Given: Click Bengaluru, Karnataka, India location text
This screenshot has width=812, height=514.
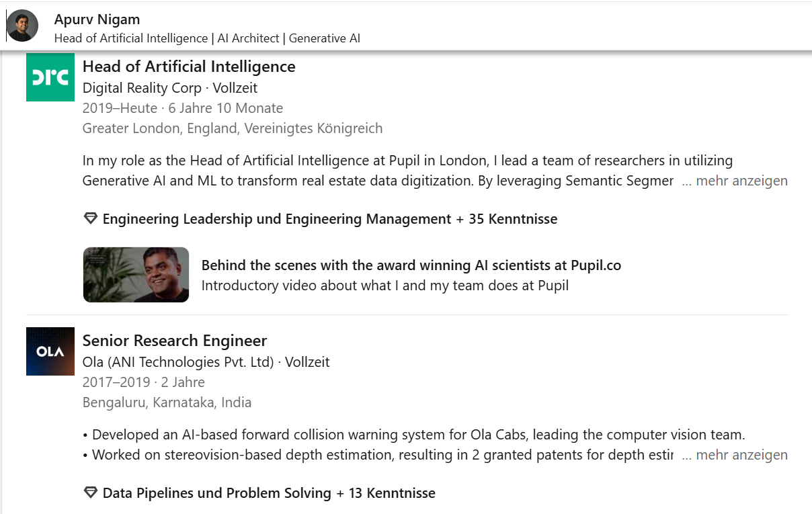Looking at the screenshot, I should 167,402.
